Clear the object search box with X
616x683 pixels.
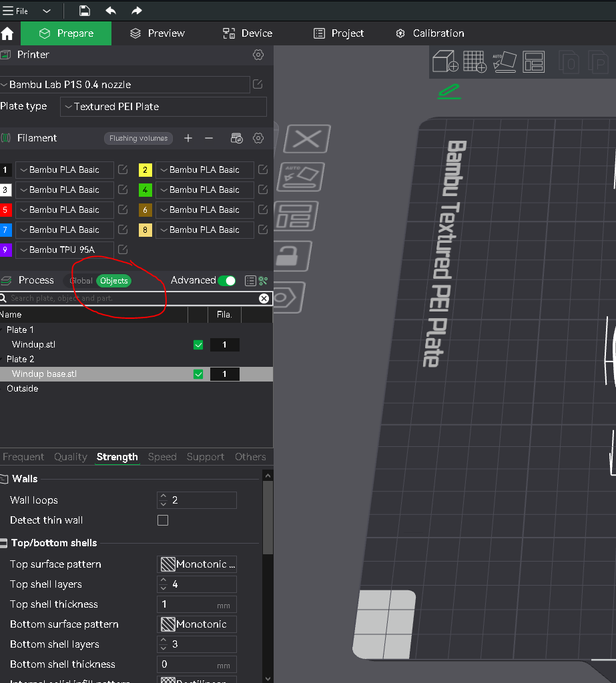(x=264, y=298)
